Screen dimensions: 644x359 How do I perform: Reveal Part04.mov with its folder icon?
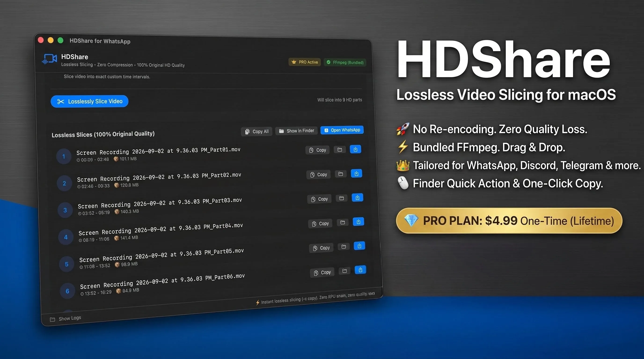click(343, 222)
